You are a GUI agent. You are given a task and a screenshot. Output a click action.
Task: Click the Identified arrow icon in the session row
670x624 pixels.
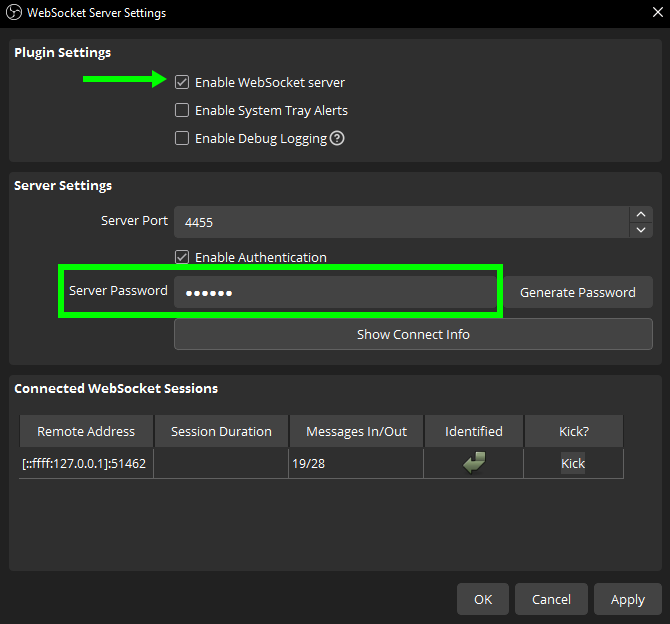pos(474,463)
